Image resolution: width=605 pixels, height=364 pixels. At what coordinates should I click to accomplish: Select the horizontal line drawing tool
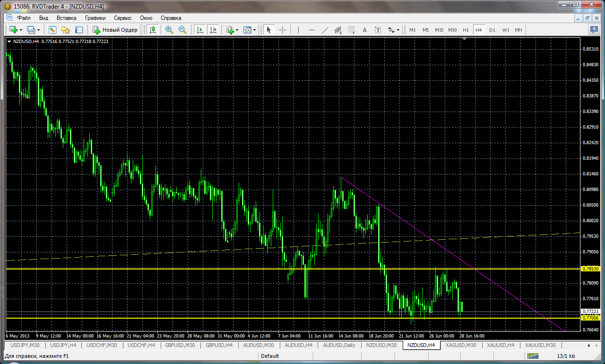click(x=312, y=30)
